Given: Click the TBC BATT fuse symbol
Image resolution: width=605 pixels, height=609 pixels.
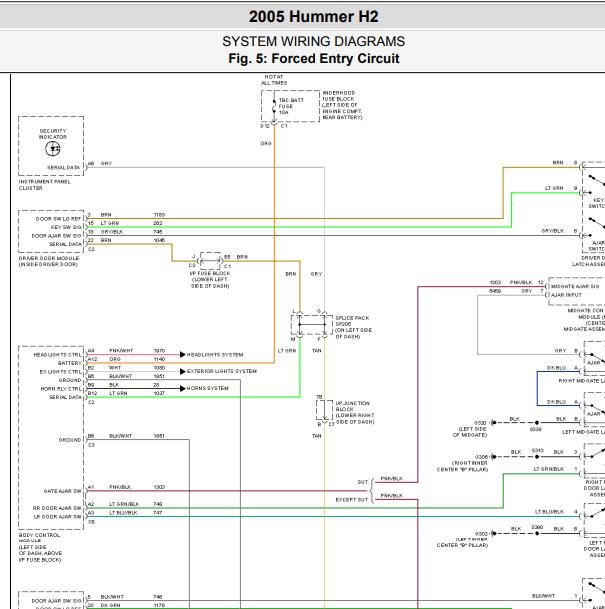Looking at the screenshot, I should (x=274, y=106).
